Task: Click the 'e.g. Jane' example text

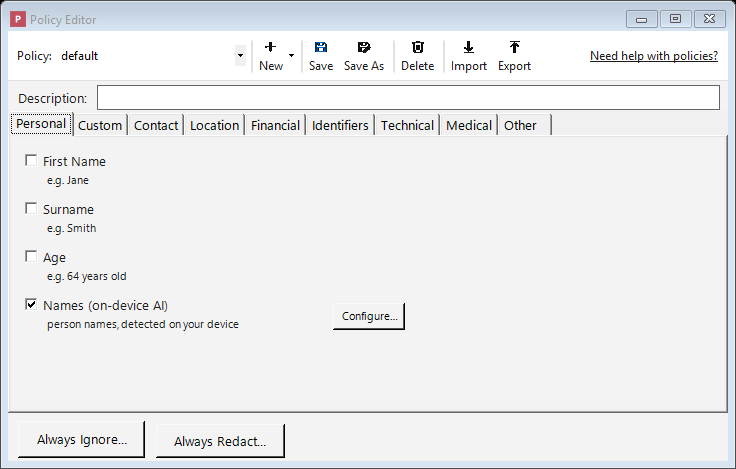Action: point(68,180)
